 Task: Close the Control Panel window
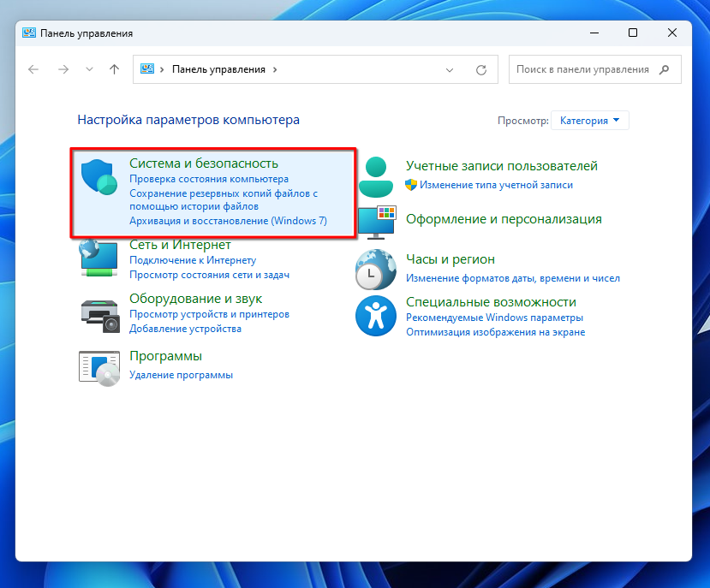click(672, 33)
